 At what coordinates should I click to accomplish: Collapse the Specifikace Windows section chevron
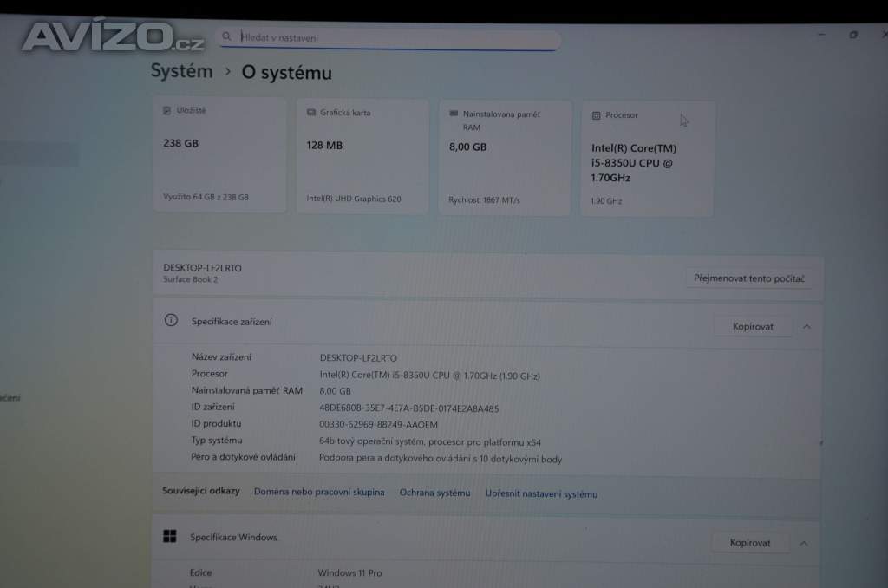point(803,543)
